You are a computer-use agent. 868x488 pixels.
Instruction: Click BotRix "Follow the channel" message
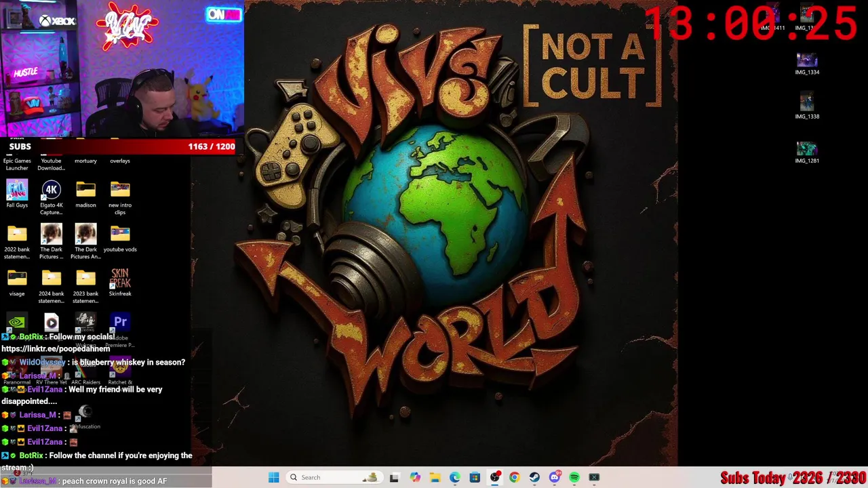(98, 462)
